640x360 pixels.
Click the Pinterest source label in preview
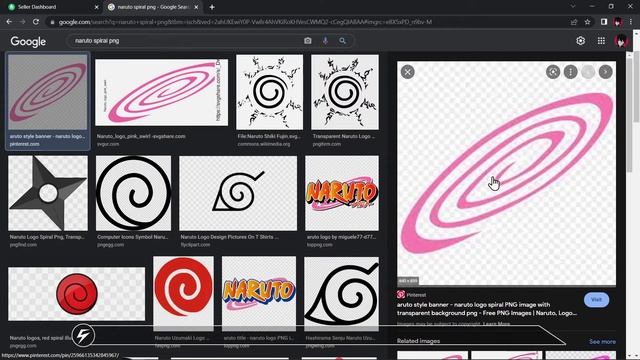click(416, 295)
